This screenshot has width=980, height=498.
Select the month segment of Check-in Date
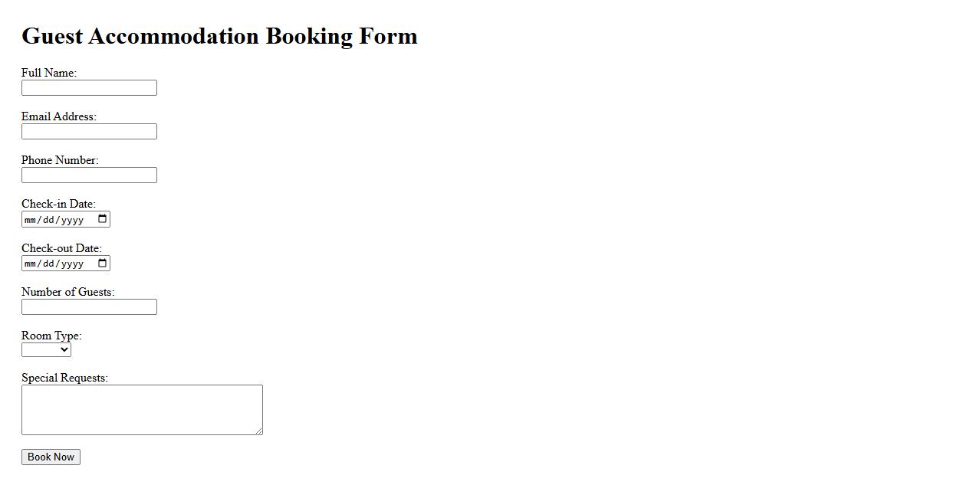pyautogui.click(x=30, y=220)
